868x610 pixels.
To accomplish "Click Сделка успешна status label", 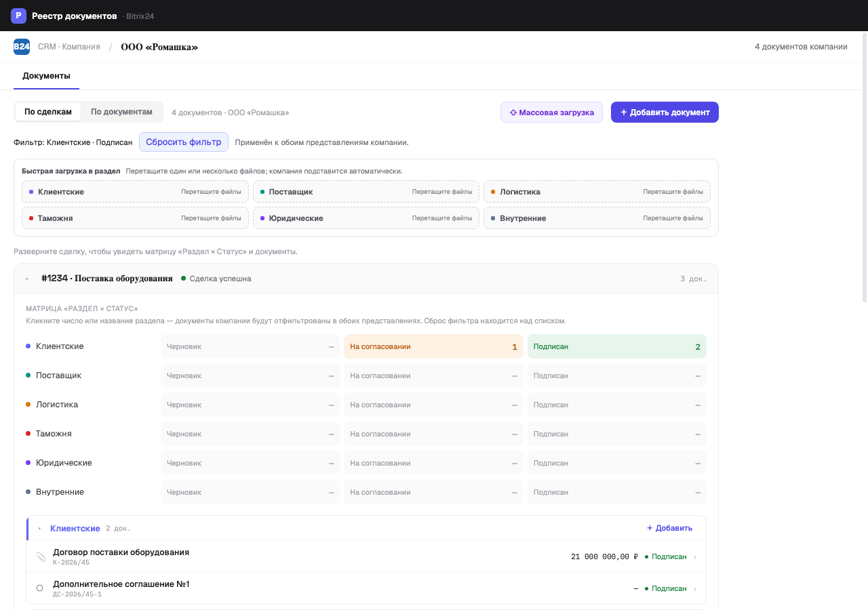I will click(x=220, y=279).
